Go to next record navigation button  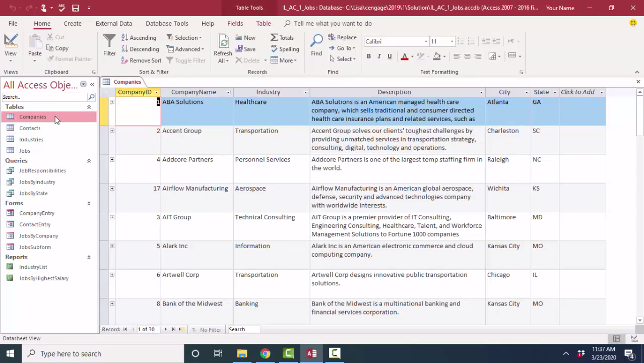pos(165,329)
